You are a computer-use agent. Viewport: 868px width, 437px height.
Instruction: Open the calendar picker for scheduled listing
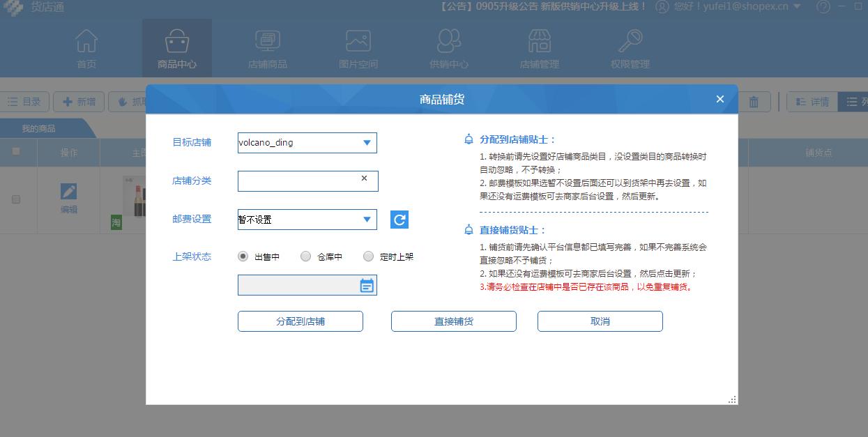tap(367, 284)
